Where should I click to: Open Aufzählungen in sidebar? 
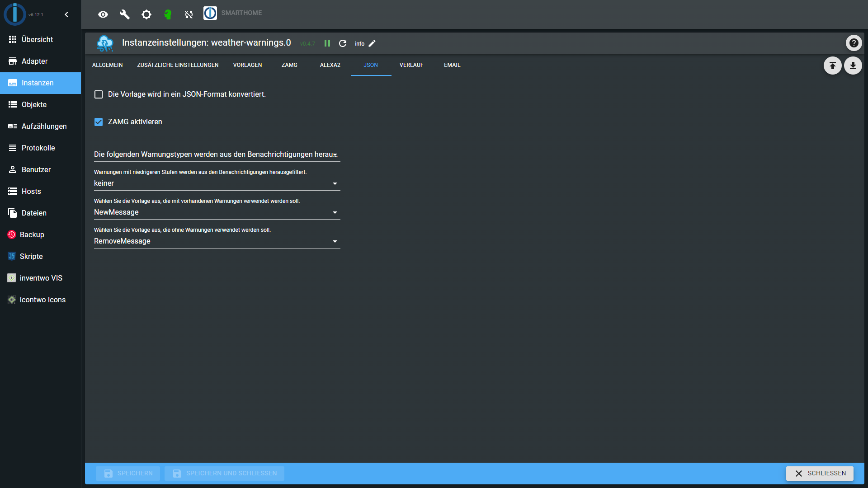pyautogui.click(x=41, y=126)
